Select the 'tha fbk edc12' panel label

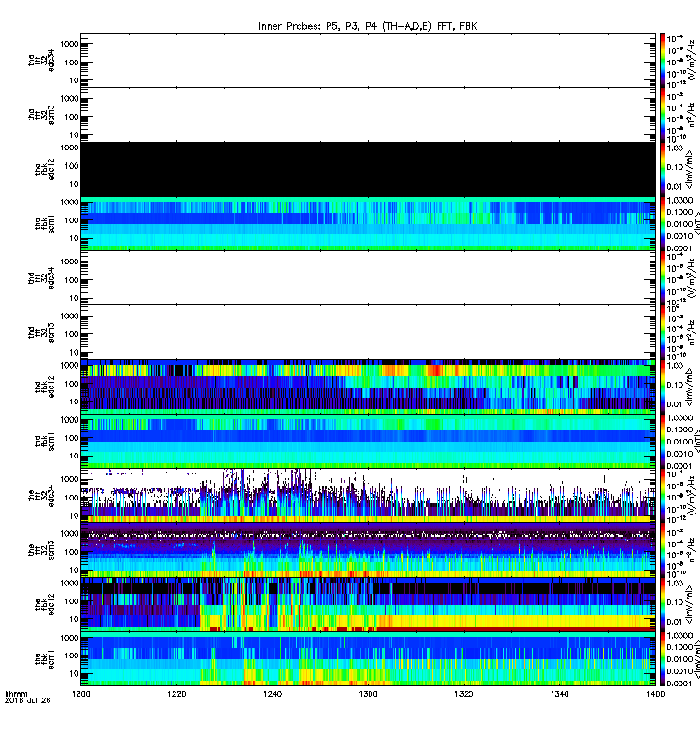(45, 169)
